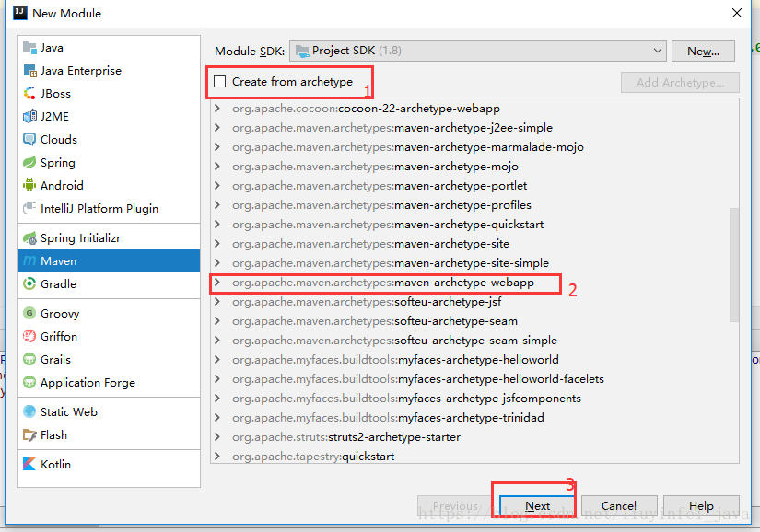Click the Clouds icon
Screen dimensions: 760x532
click(x=29, y=139)
